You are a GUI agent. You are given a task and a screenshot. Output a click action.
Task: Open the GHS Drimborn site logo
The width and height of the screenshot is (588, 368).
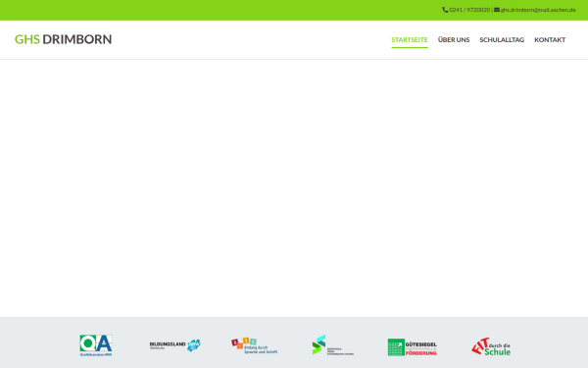63,39
